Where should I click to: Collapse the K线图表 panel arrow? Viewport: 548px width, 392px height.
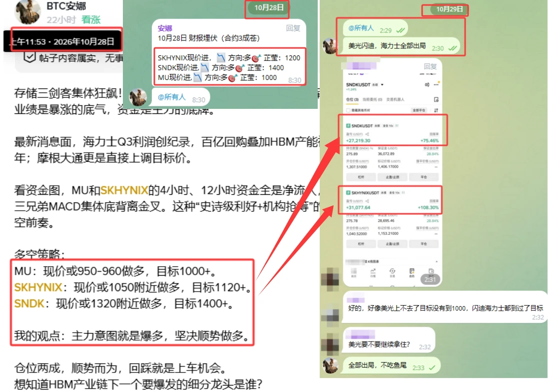436,262
